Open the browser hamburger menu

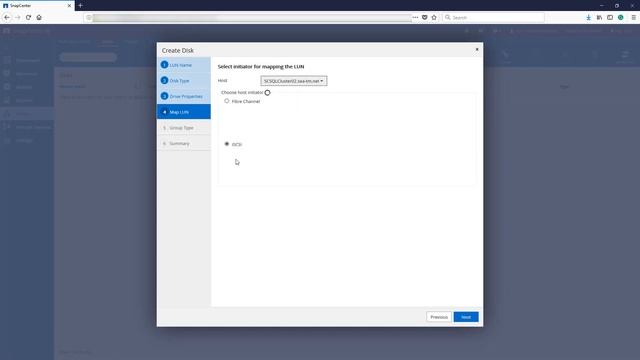click(x=633, y=18)
